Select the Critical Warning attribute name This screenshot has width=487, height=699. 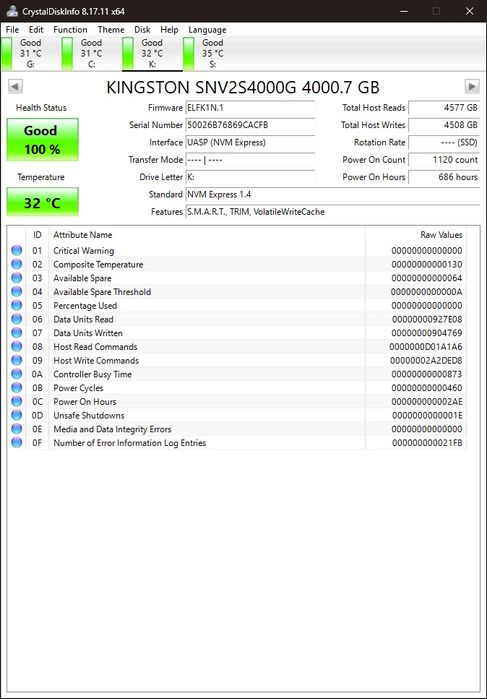point(83,251)
